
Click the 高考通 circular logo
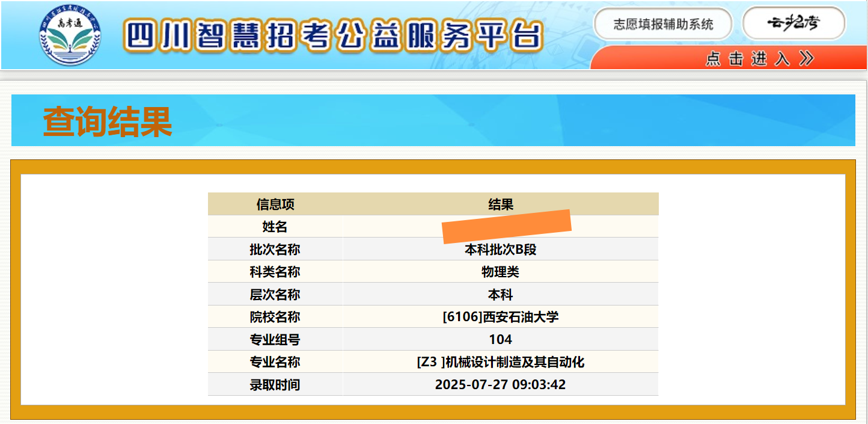click(x=70, y=35)
